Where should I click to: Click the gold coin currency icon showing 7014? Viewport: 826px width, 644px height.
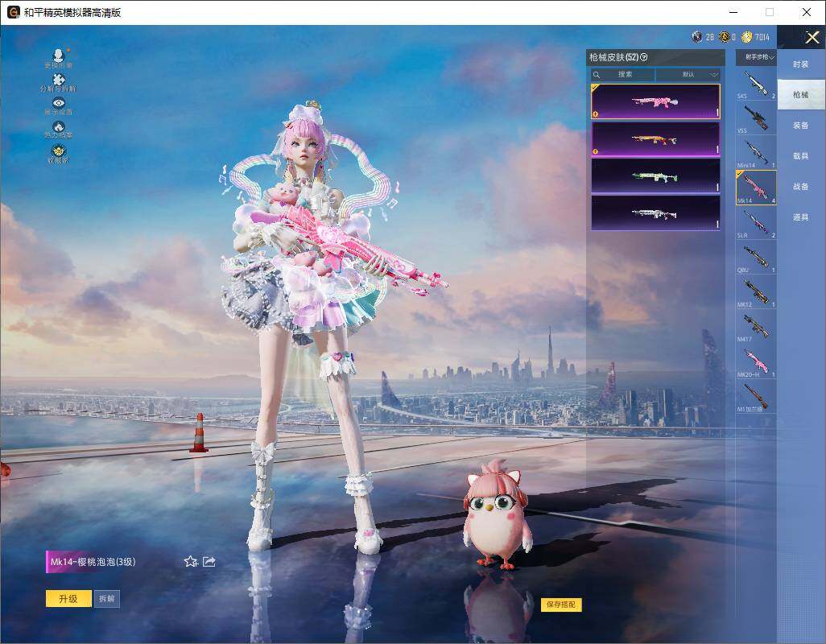[x=746, y=37]
